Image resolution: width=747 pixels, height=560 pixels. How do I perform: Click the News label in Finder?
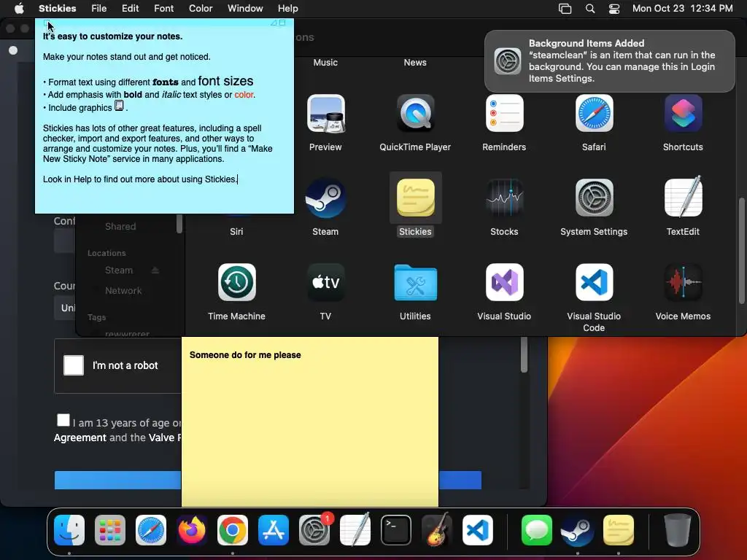(x=415, y=63)
